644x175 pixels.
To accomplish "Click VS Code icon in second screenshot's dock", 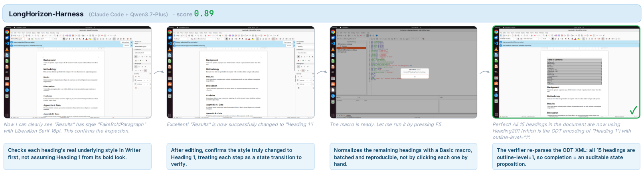I will 170,43.
